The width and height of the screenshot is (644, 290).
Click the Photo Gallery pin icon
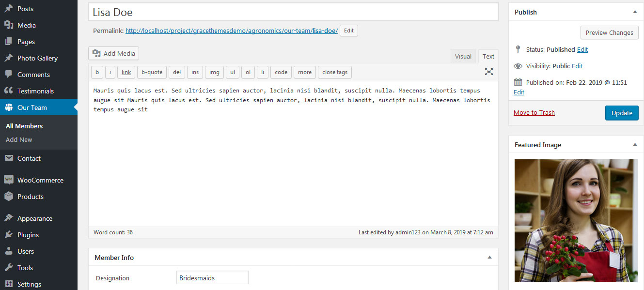(x=9, y=58)
